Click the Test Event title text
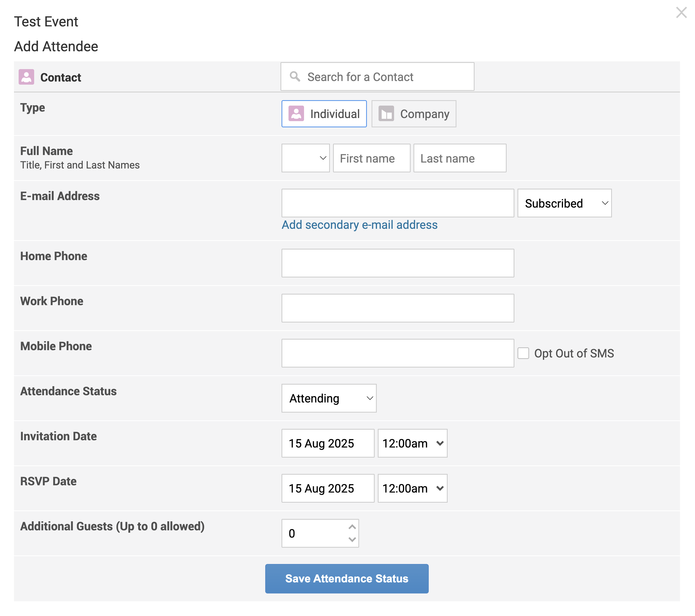Viewport: 695px width, 616px height. [46, 21]
